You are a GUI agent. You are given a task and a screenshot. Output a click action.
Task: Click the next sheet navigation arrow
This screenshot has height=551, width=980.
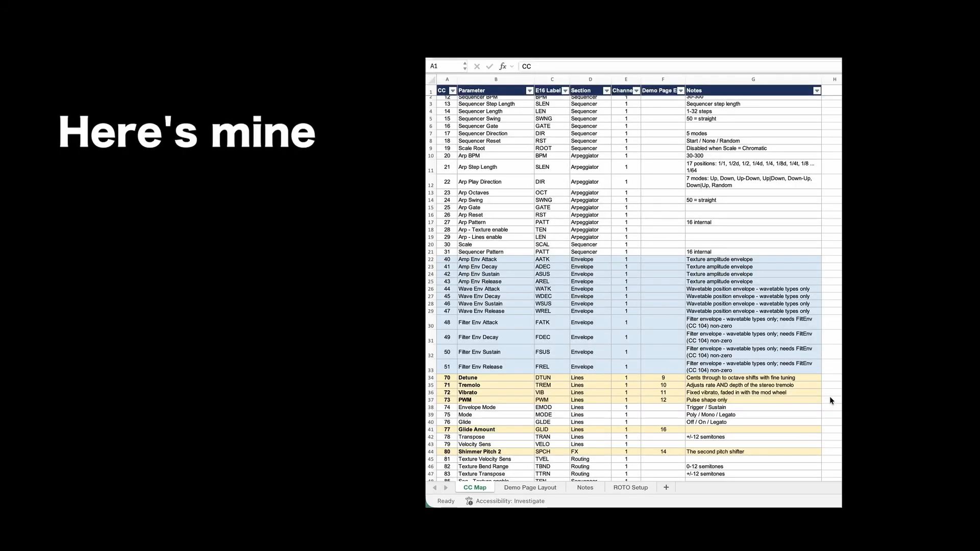point(446,488)
